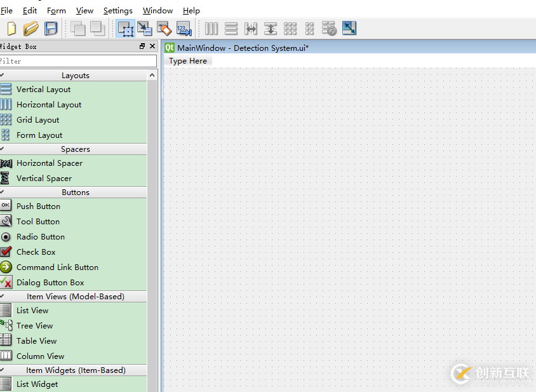
Task: Click the Break Layout toolbar icon
Action: (x=329, y=29)
